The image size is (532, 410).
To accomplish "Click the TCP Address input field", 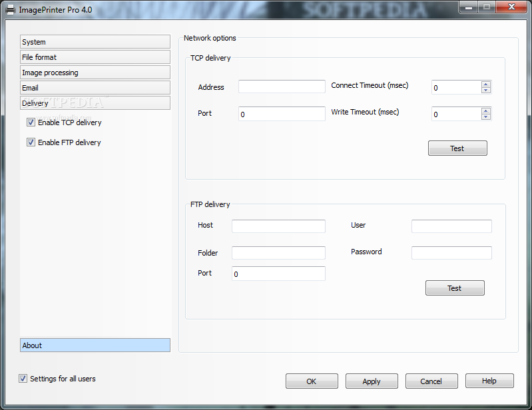I will tap(282, 87).
